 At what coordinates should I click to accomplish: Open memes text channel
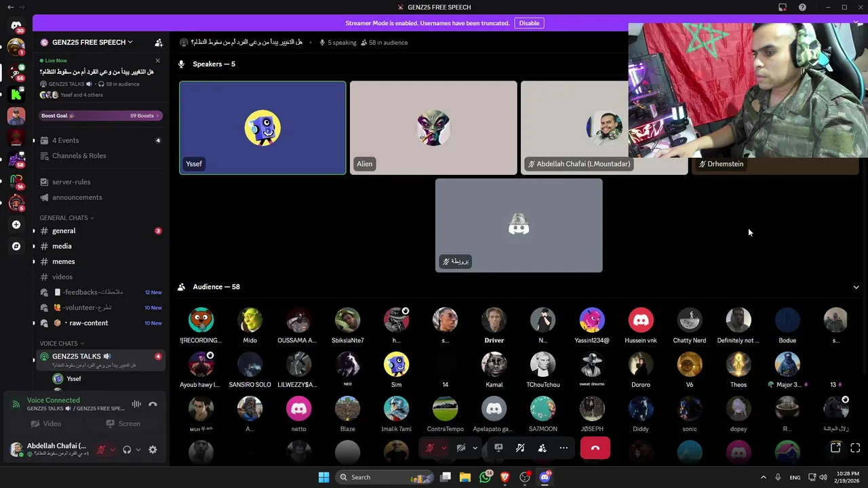tap(100, 262)
